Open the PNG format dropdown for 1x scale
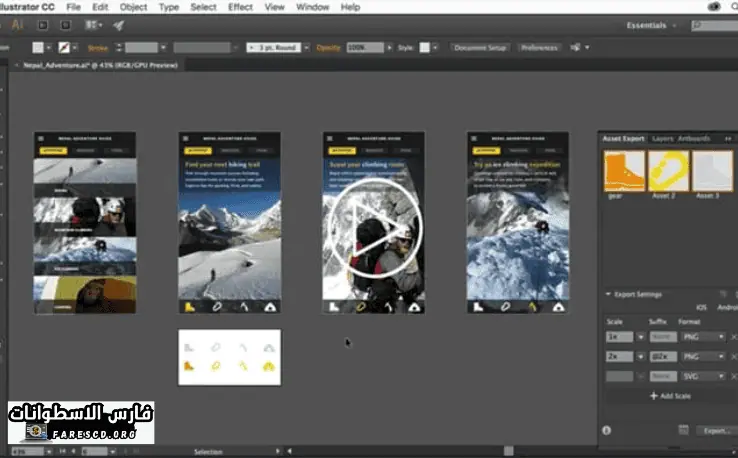The height and width of the screenshot is (458, 738). [703, 337]
